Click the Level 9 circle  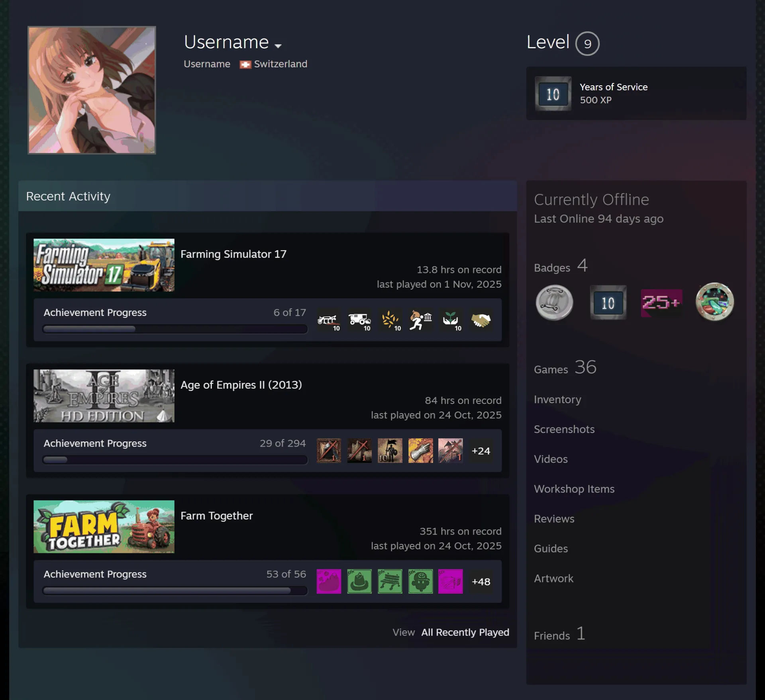pos(587,43)
